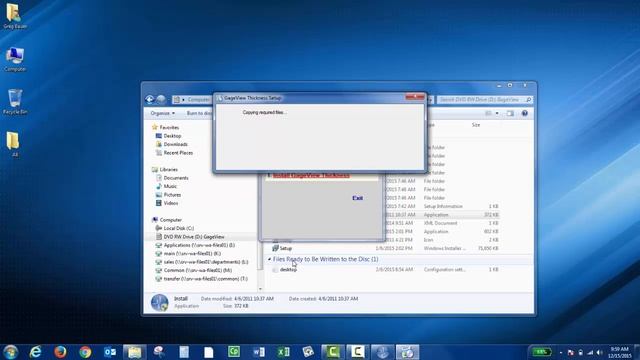Click the green Cp taskbar icon
Viewport: 640px width, 360px height.
pyautogui.click(x=234, y=352)
